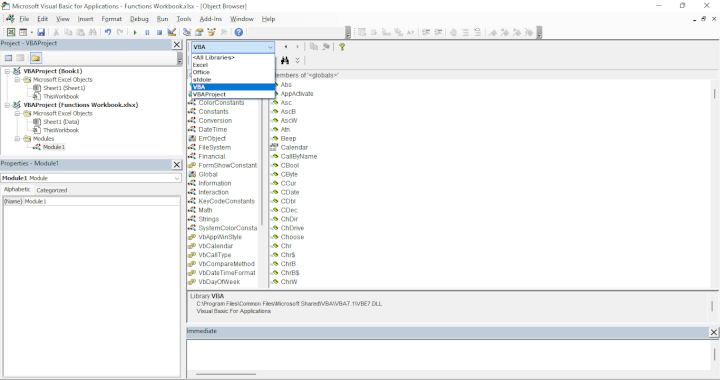Click the Redo arrow icon
This screenshot has width=720, height=380.
(120, 32)
